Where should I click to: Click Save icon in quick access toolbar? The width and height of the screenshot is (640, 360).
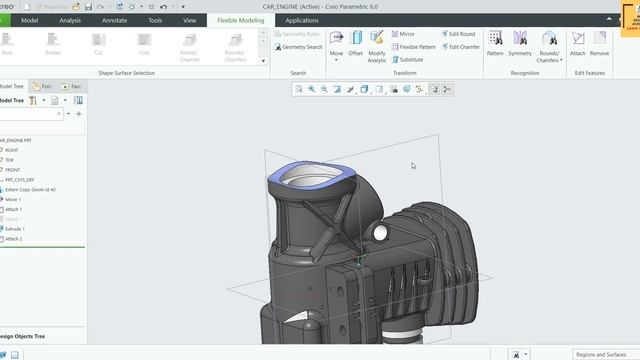coord(89,7)
